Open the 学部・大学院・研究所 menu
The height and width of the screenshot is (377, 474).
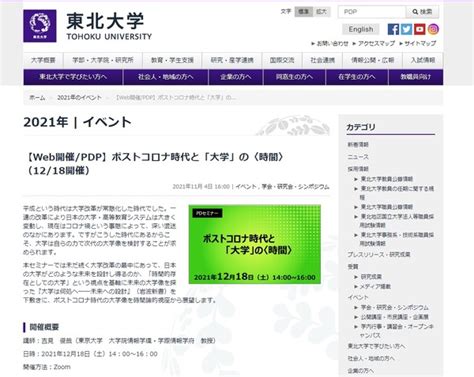pyautogui.click(x=103, y=60)
